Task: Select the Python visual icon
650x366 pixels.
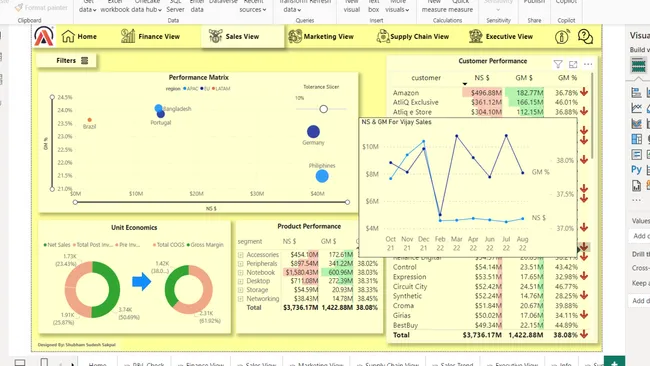Action: [636, 169]
